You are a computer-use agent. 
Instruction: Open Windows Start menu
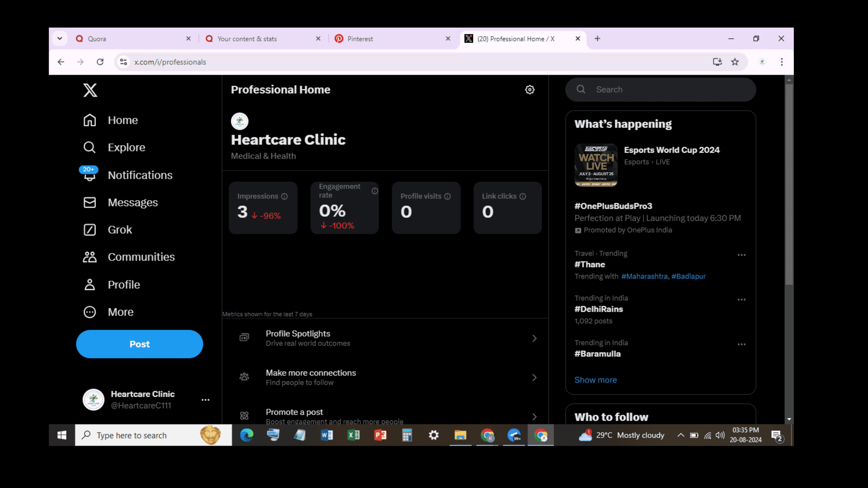click(62, 435)
